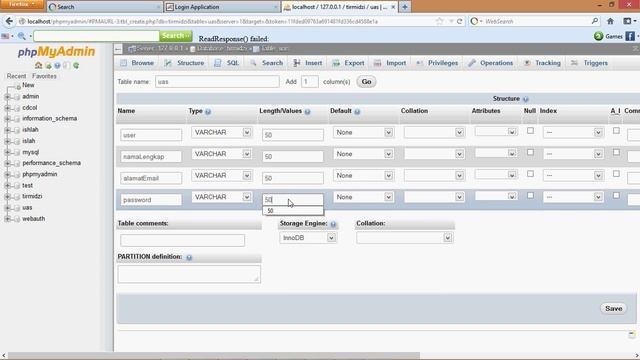This screenshot has width=640, height=360.
Task: Click the browser back arrow
Action: (9, 21)
